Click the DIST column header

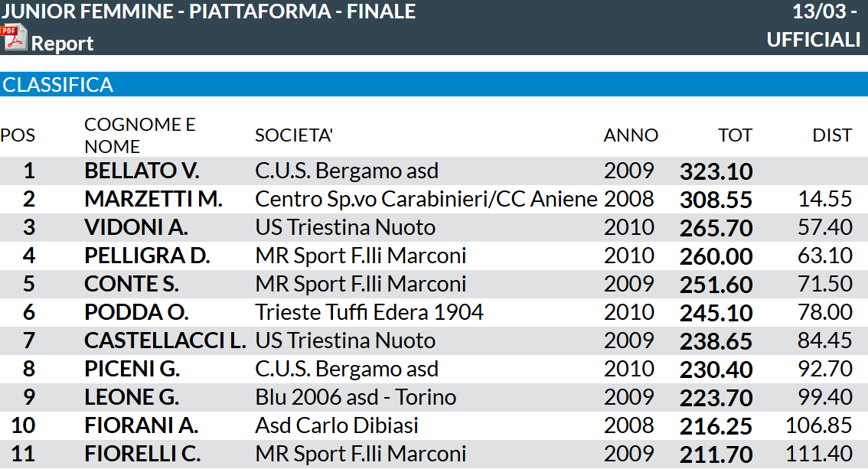coord(832,135)
